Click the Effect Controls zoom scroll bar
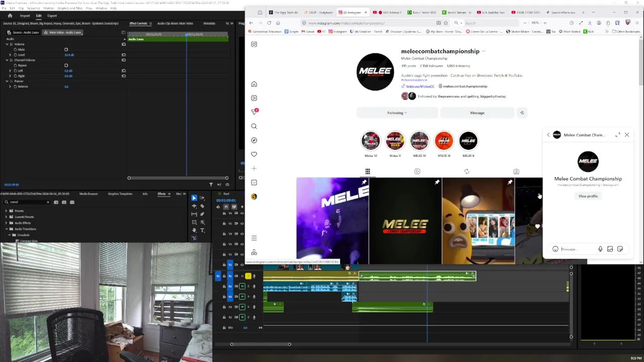Image resolution: width=644 pixels, height=362 pixels. click(178, 178)
